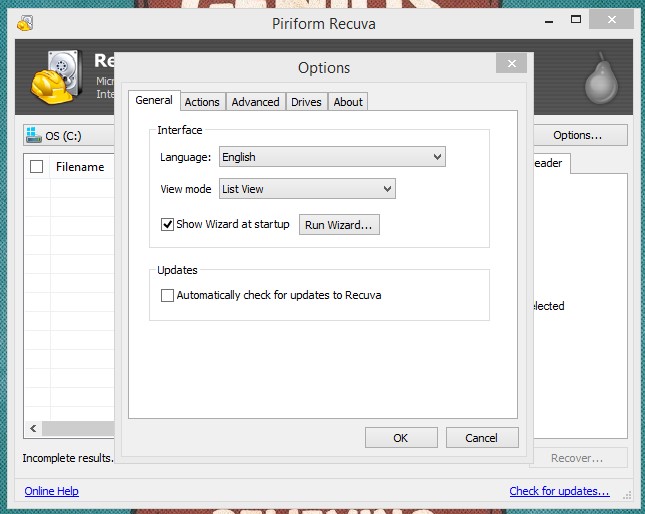Open the OS (C:) drive selector

point(69,135)
